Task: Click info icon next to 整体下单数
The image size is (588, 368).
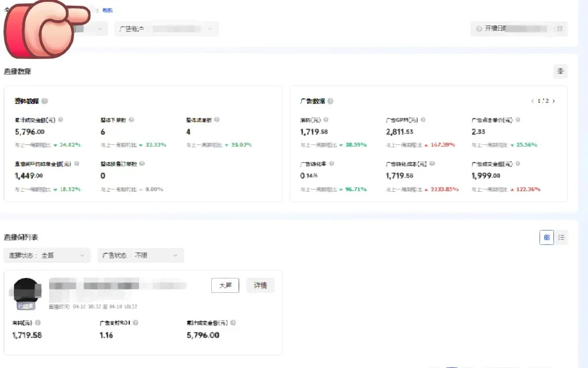Action: (131, 120)
